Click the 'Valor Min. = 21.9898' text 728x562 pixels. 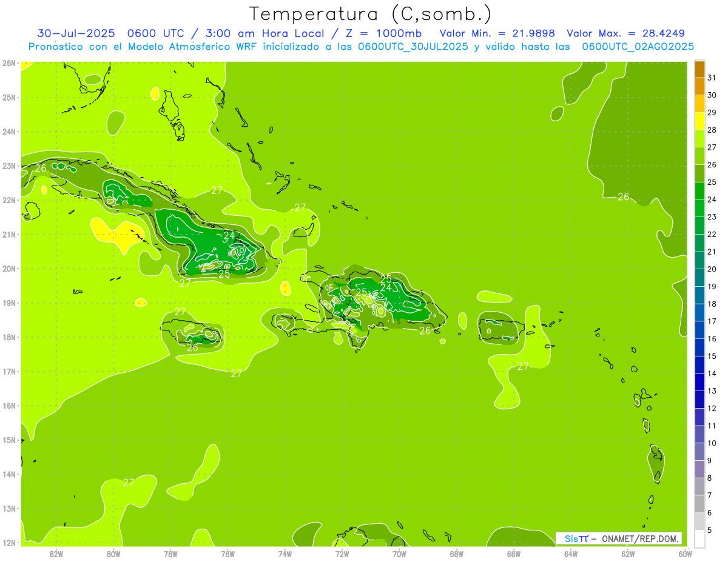(497, 33)
